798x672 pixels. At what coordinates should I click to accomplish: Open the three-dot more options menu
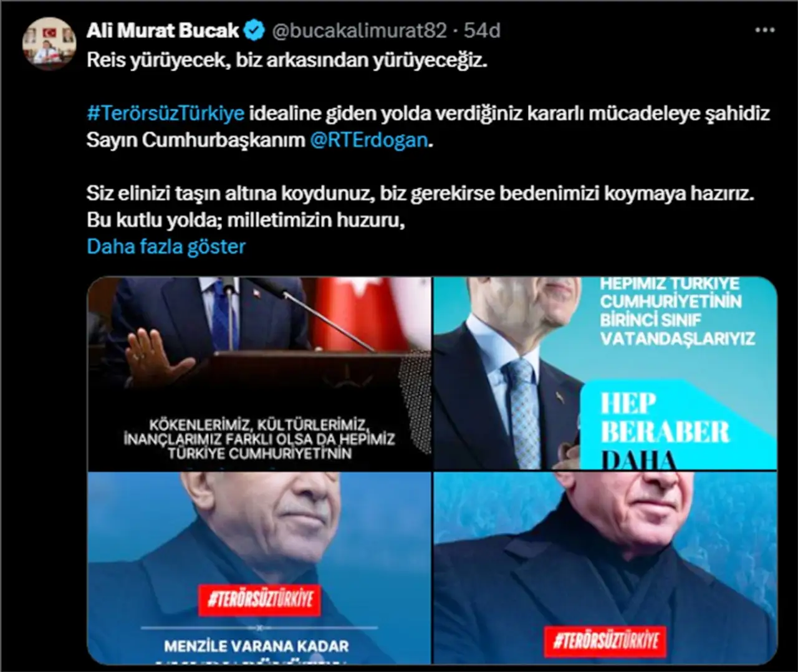coord(765,30)
